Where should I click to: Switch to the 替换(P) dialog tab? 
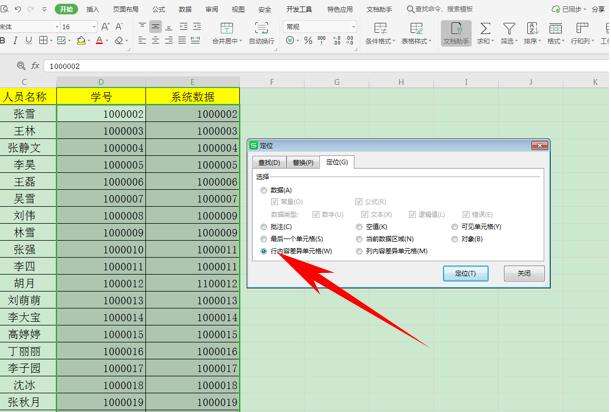pyautogui.click(x=303, y=162)
